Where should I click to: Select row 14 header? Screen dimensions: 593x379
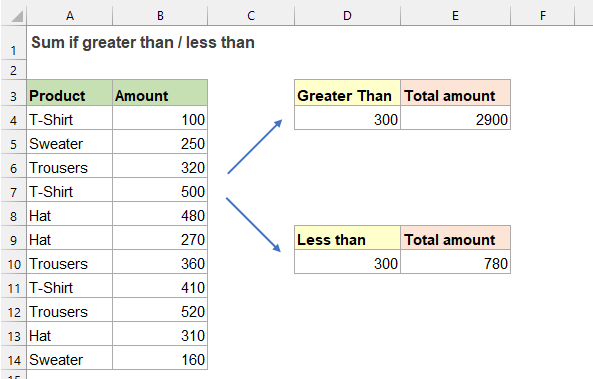click(x=14, y=358)
